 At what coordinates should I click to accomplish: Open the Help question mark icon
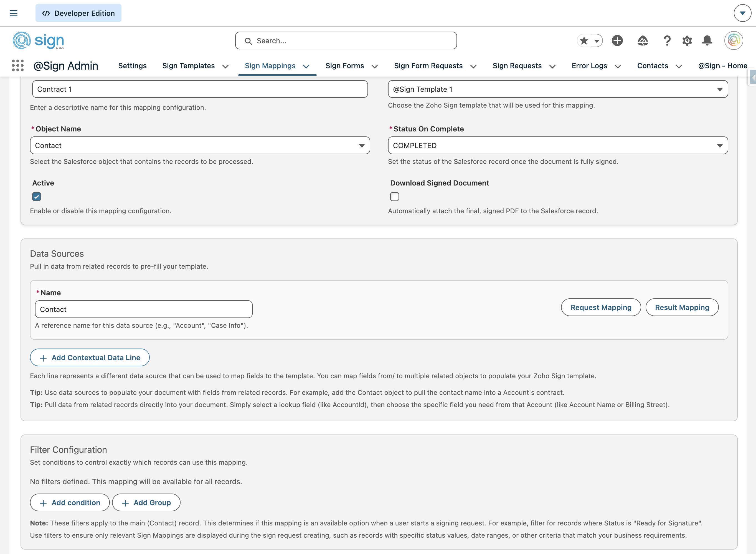[x=667, y=41]
